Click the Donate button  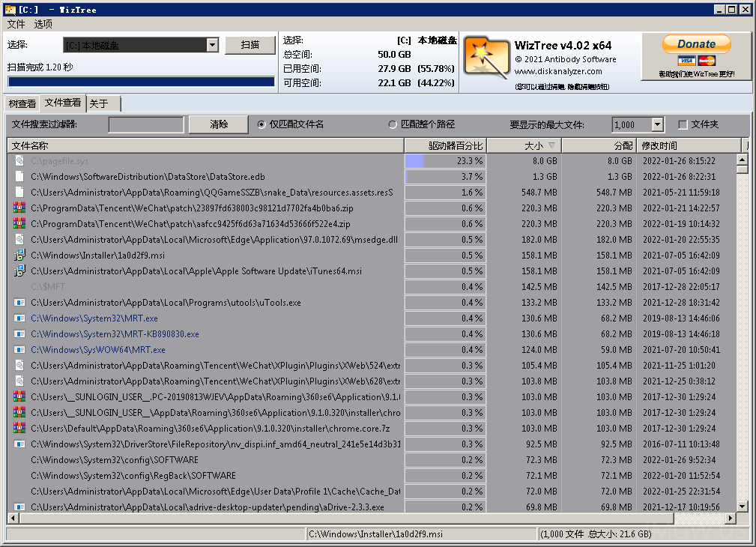point(696,44)
